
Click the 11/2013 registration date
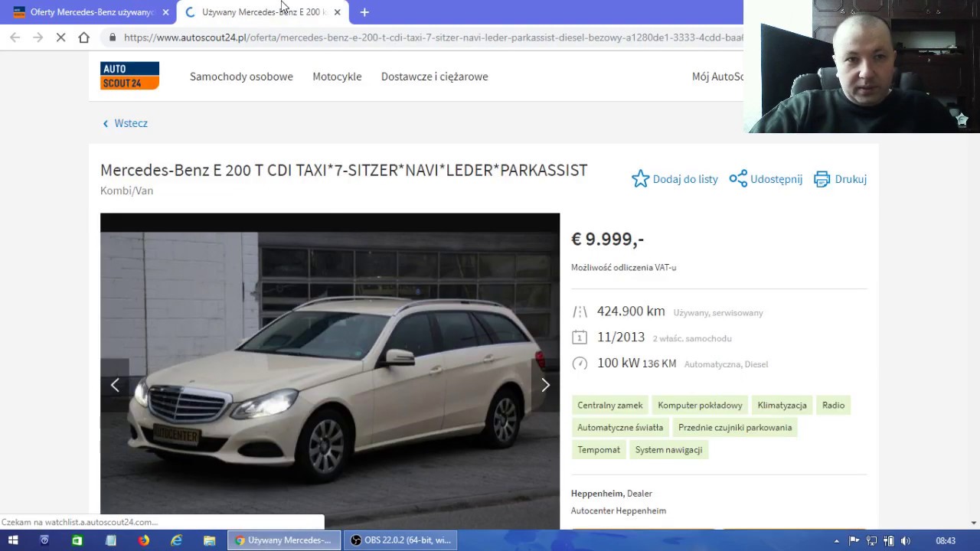pyautogui.click(x=621, y=337)
